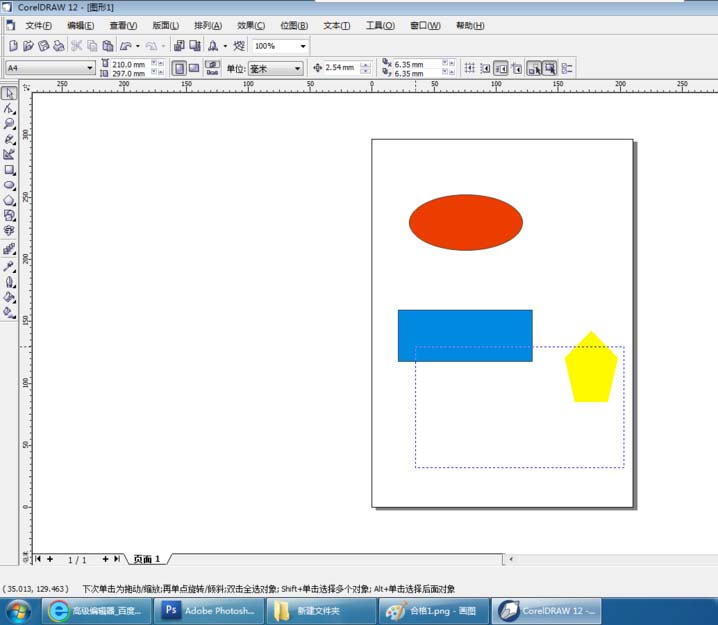718x625 pixels.
Task: Select the Zoom magnifier tool
Action: click(9, 124)
